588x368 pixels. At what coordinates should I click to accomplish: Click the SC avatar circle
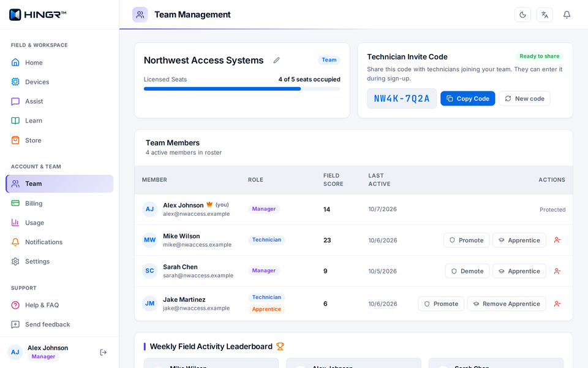[x=149, y=270]
